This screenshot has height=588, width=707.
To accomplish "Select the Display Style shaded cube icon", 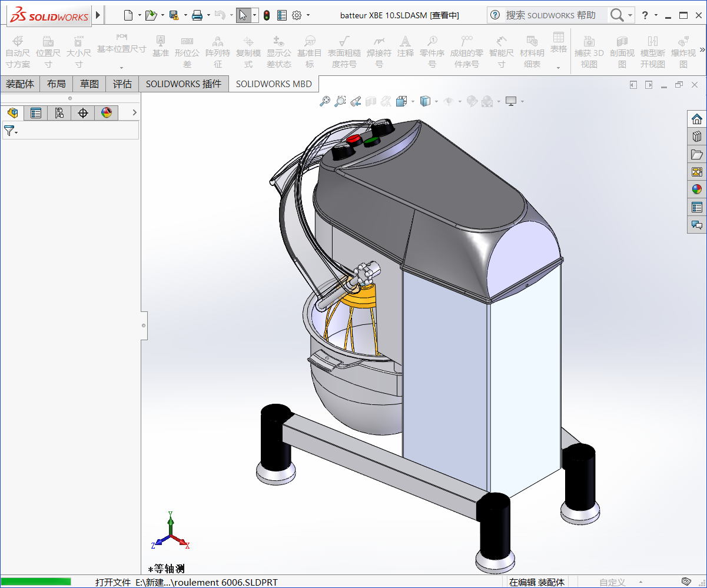I will click(x=426, y=101).
